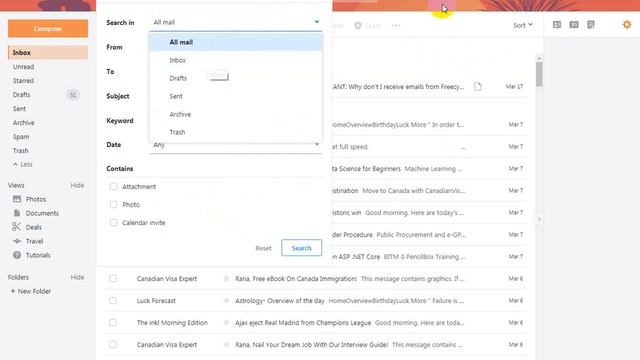Click the Search button
The height and width of the screenshot is (360, 640).
click(x=301, y=248)
